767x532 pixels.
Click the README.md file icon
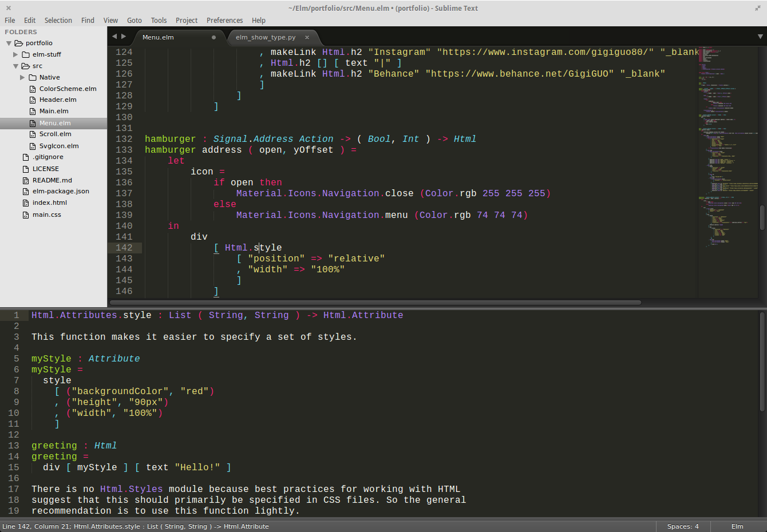[x=26, y=180]
